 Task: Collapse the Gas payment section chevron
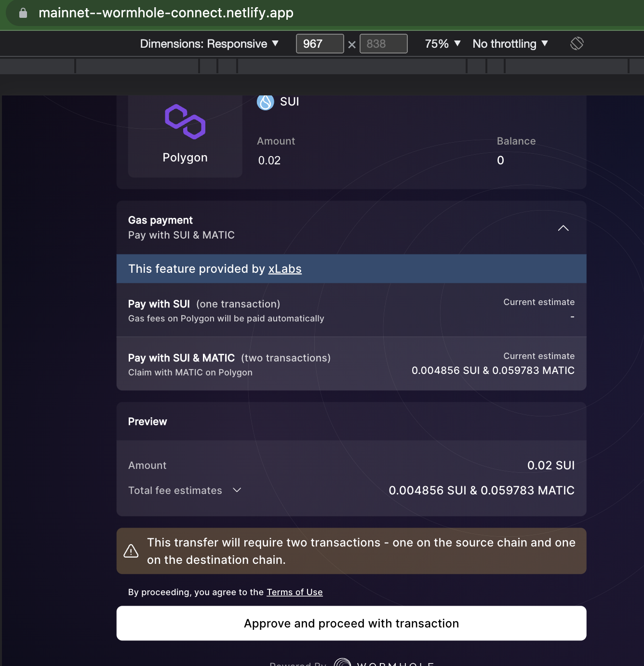tap(563, 228)
